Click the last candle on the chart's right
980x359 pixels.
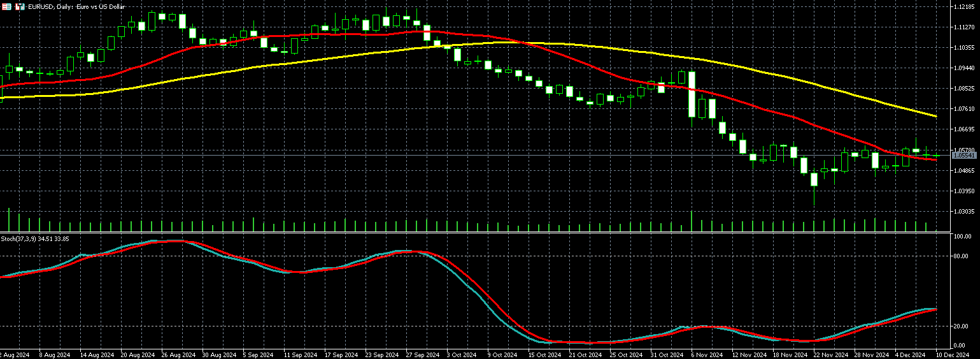click(x=936, y=155)
